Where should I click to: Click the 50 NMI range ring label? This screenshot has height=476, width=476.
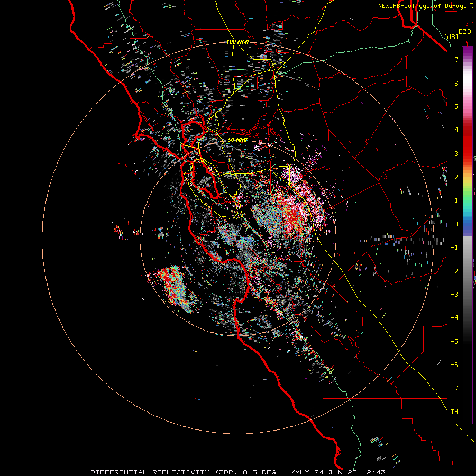pos(237,140)
